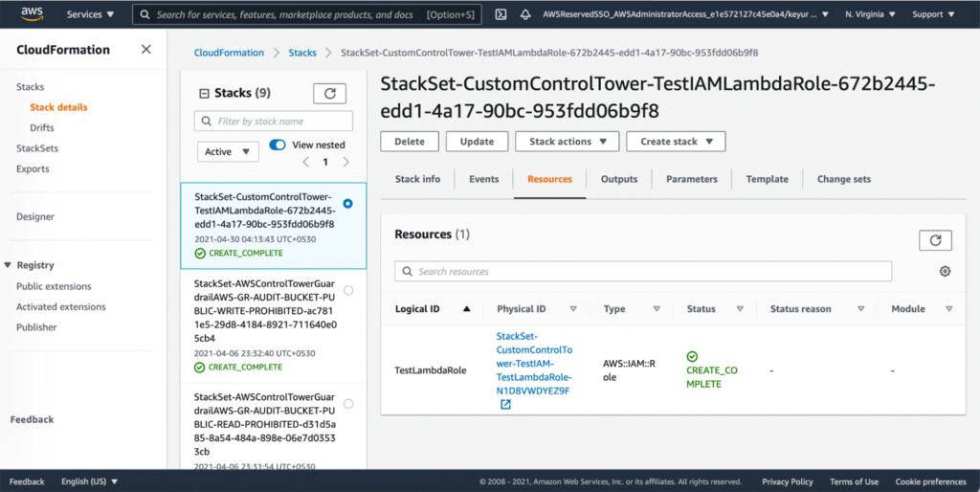980x492 pixels.
Task: Open the Feedback link in the sidebar
Action: tap(32, 419)
